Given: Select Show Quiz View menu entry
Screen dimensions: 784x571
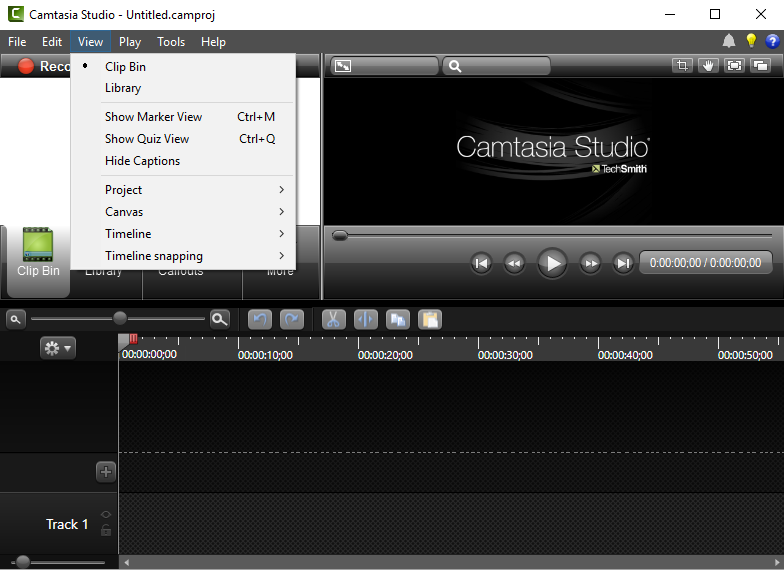Looking at the screenshot, I should pos(184,139).
